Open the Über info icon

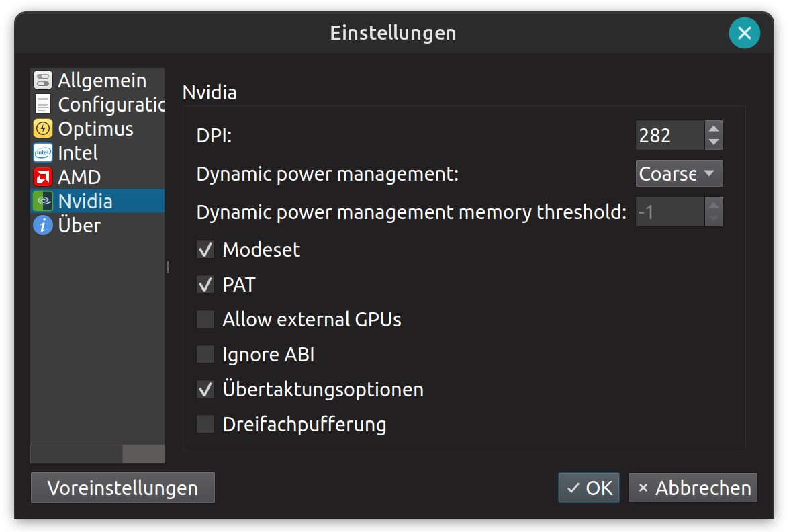click(x=43, y=226)
